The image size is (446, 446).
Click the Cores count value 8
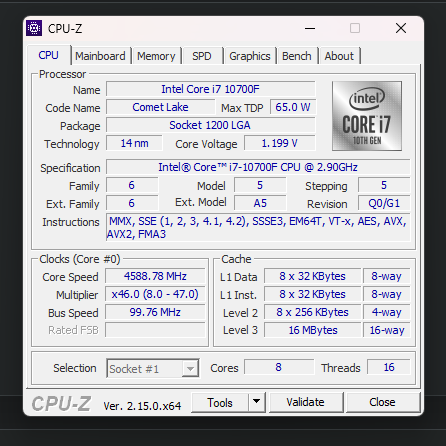pos(279,367)
